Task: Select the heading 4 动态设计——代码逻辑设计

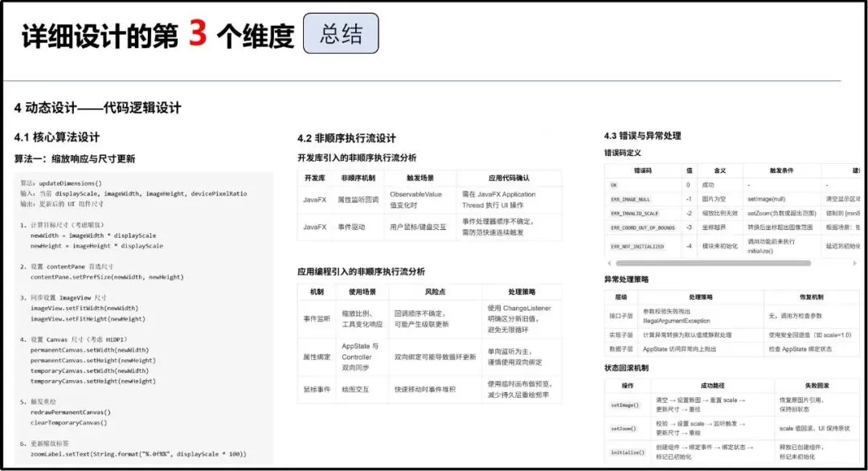Action: tap(97, 108)
